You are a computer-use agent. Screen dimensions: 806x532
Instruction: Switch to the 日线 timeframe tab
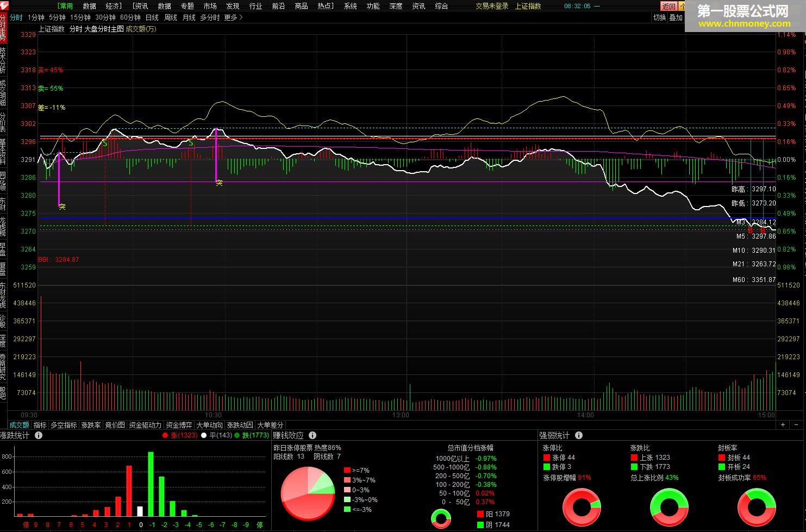click(152, 18)
